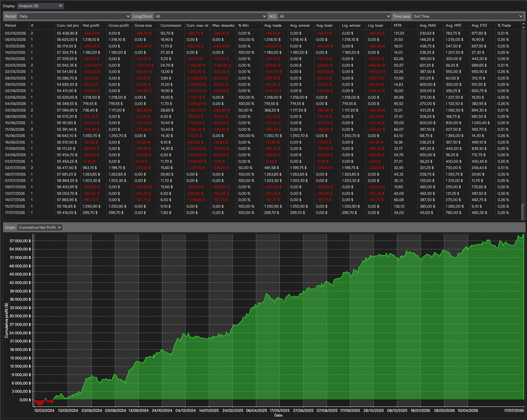Open the Period Daily dropdown
The width and height of the screenshot is (527, 420).
click(x=74, y=16)
